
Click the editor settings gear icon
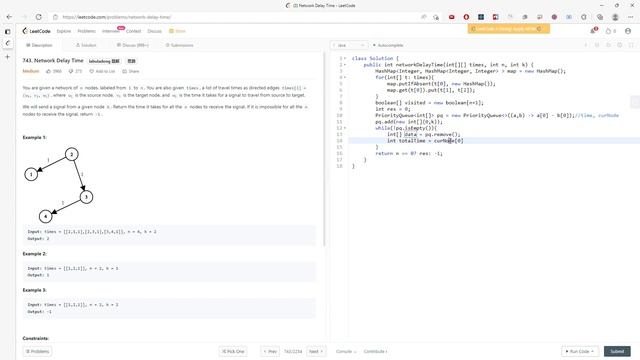coord(620,45)
